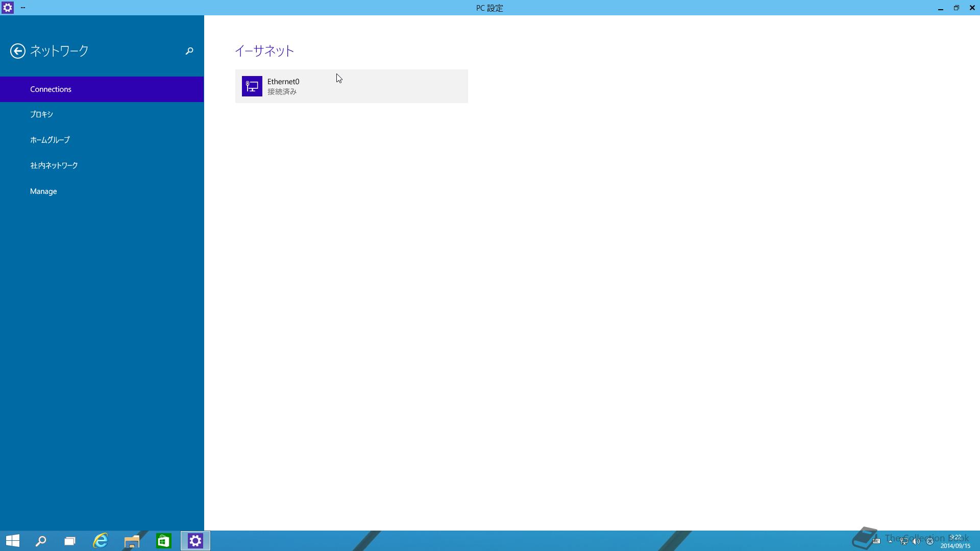The height and width of the screenshot is (551, 980).
Task: Open the Ethernet0 connection tile
Action: click(351, 86)
